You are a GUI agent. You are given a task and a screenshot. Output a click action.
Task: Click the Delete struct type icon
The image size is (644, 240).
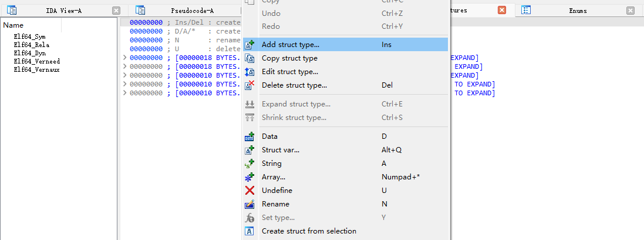[x=249, y=85]
